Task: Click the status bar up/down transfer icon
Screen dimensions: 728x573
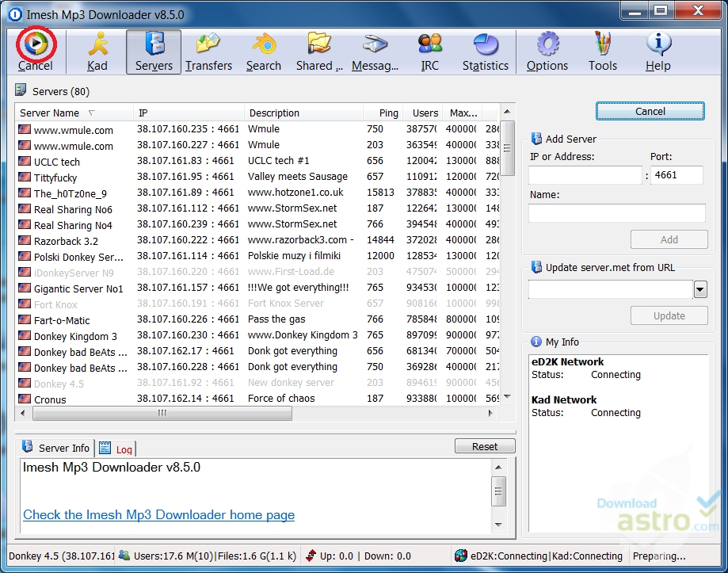Action: 311,556
